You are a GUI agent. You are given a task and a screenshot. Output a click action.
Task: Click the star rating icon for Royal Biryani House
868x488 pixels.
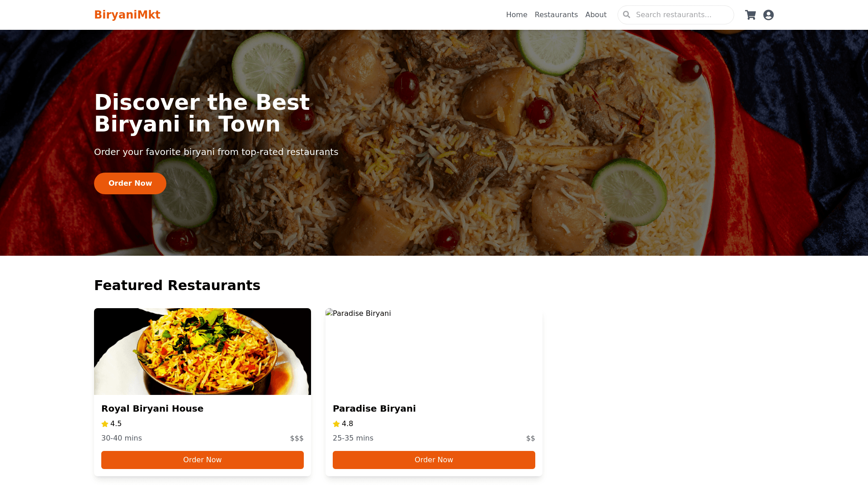[x=105, y=424]
